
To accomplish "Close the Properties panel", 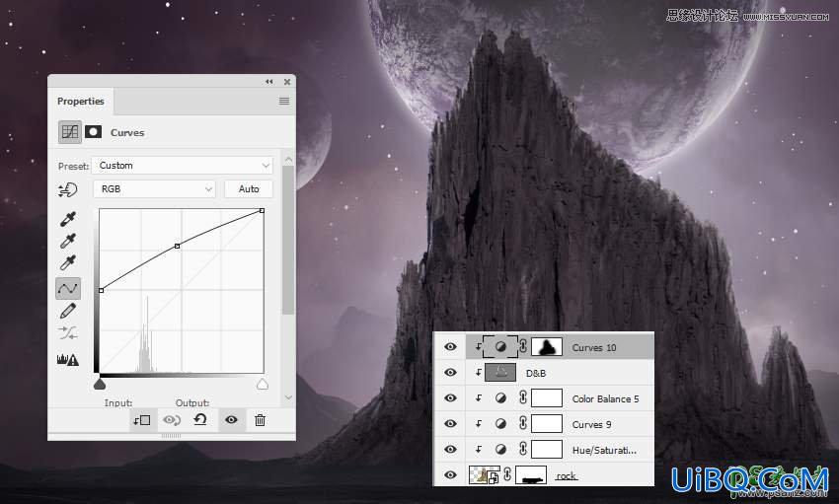I will (x=287, y=82).
